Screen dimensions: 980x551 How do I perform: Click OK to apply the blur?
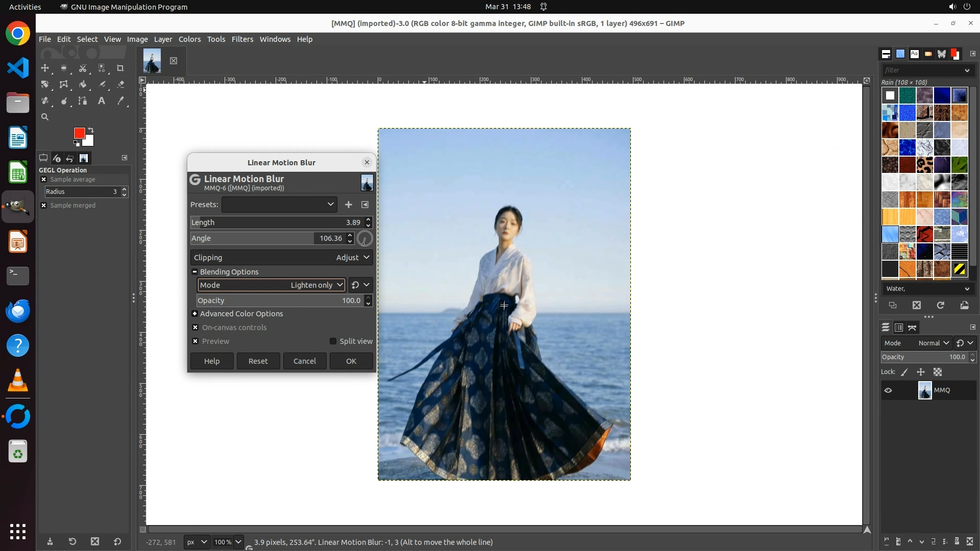click(351, 361)
